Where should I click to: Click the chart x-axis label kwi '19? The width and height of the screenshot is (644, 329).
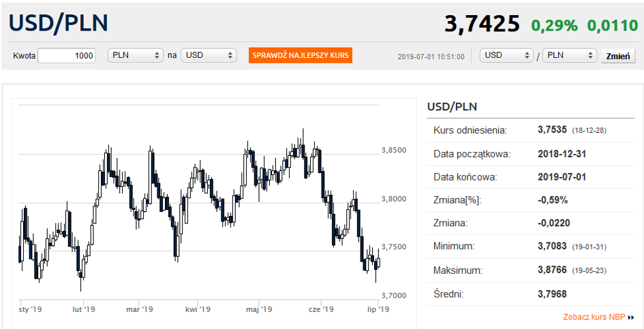click(x=198, y=309)
